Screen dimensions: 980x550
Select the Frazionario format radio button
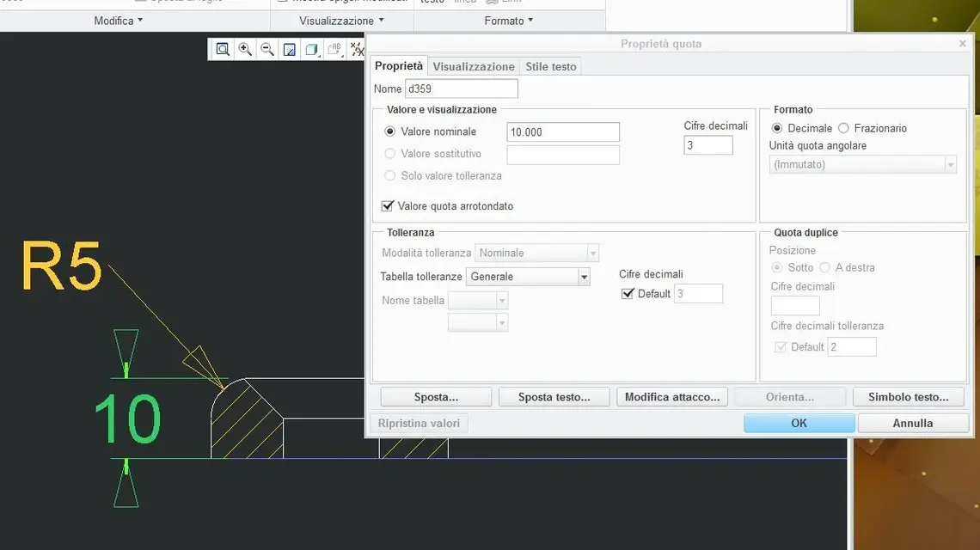pyautogui.click(x=843, y=128)
